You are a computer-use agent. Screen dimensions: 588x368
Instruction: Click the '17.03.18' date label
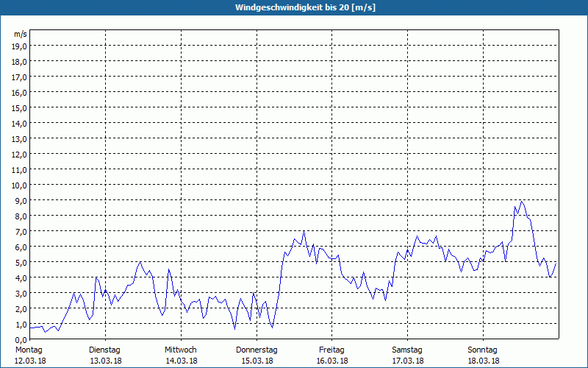408,361
